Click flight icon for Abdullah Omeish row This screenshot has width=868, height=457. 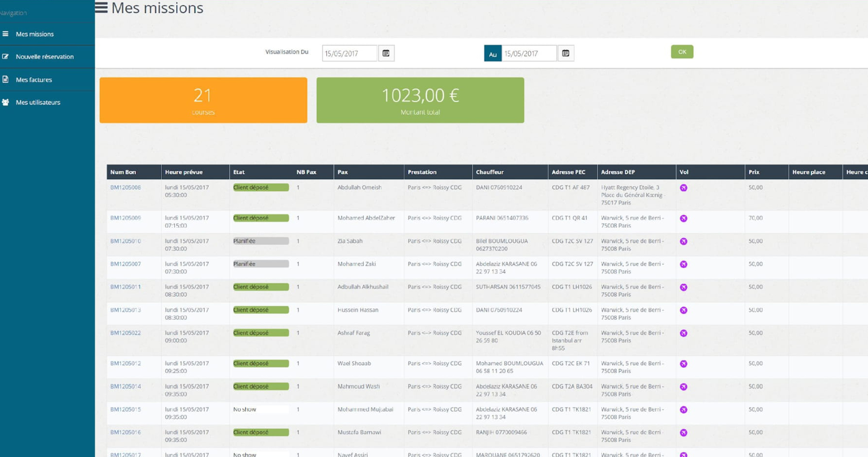[683, 188]
